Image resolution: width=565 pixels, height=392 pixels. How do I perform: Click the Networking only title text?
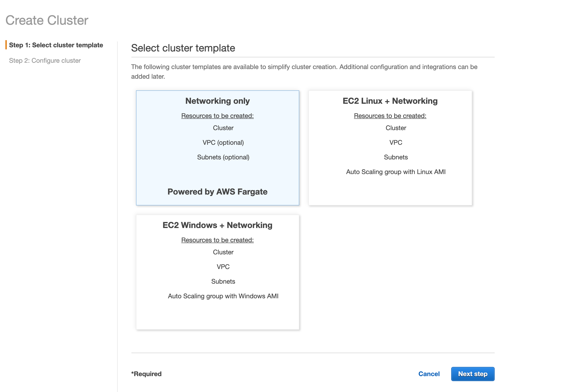coord(217,101)
